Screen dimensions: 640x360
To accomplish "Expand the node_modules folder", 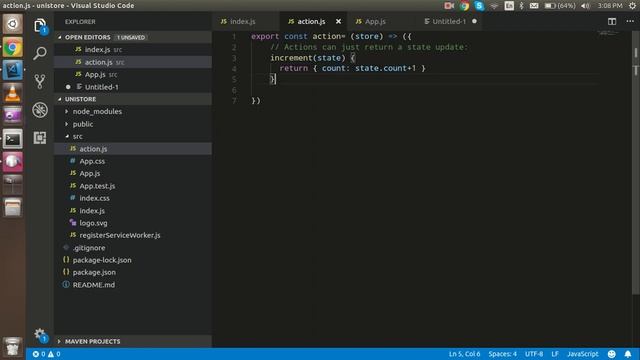I will tap(133, 111).
